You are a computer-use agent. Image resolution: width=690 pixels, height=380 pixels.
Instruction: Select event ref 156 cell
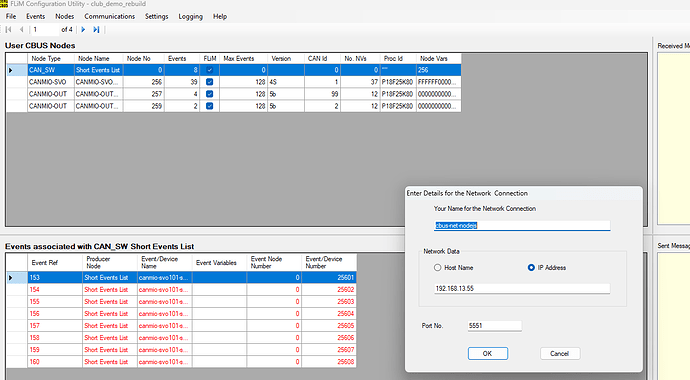[55, 314]
